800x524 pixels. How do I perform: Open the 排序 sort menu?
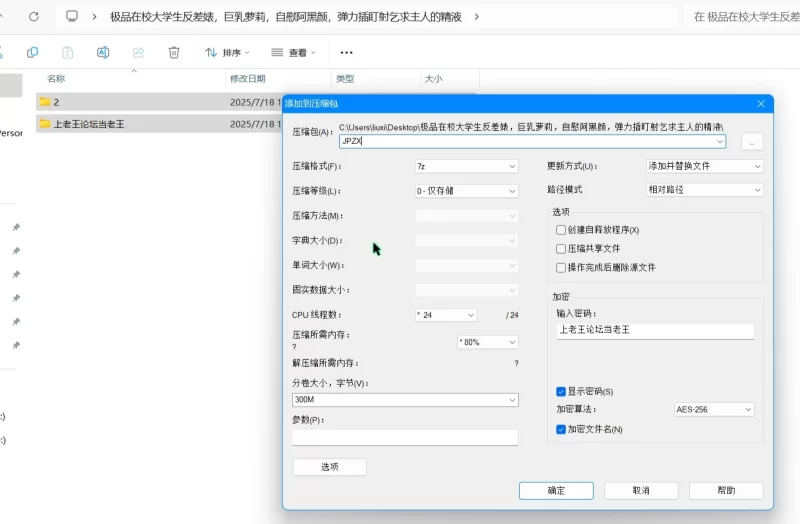click(228, 53)
